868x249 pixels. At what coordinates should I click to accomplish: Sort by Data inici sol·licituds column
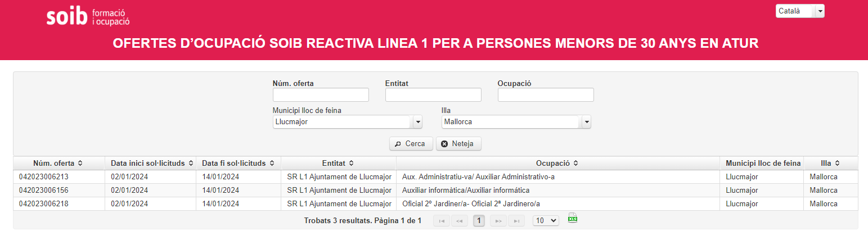(x=152, y=163)
